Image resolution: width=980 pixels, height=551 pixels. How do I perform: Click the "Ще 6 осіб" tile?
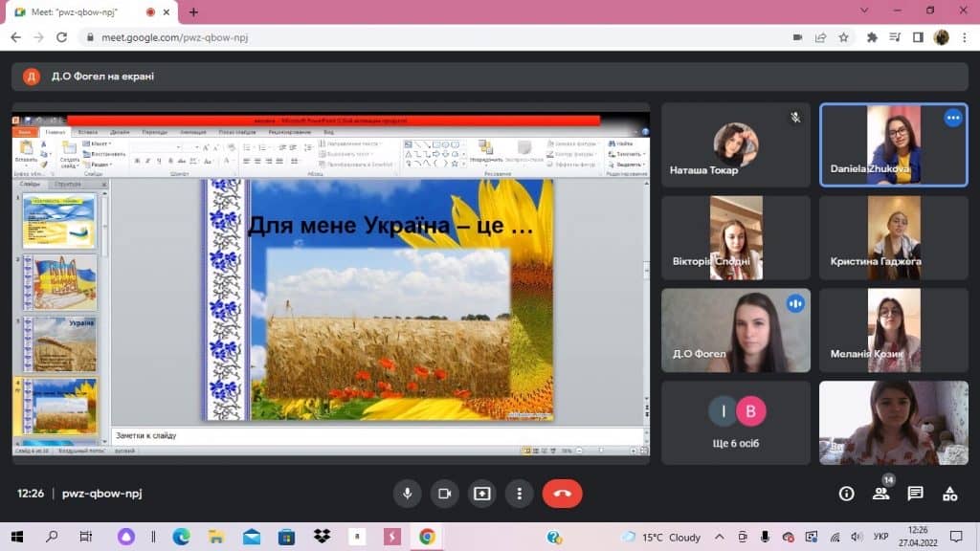click(736, 423)
